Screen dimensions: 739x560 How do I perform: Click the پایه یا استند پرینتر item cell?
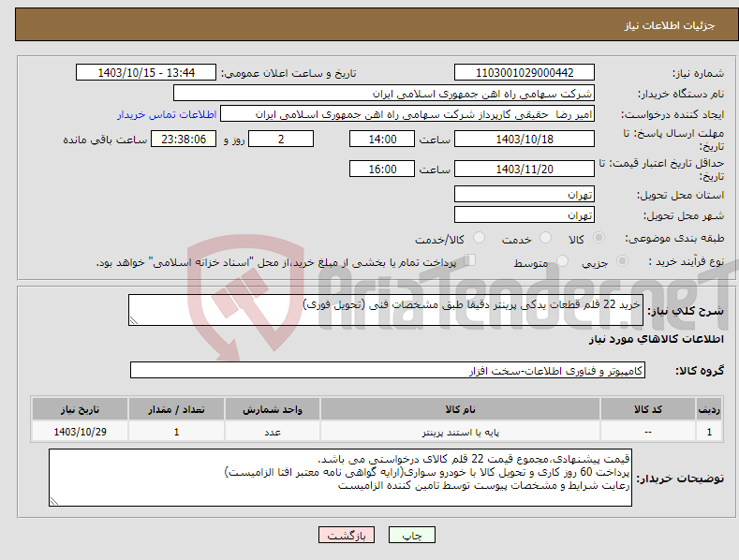pyautogui.click(x=461, y=432)
